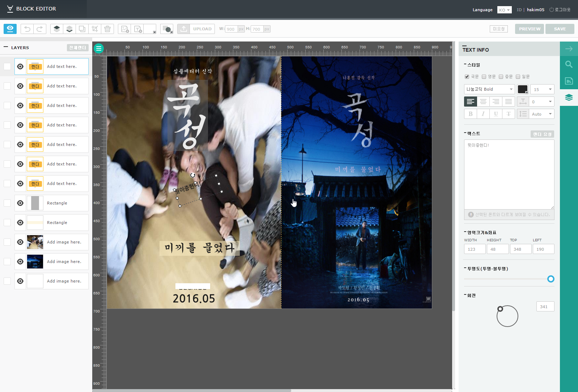Click the add text box icon
Image resolution: width=578 pixels, height=392 pixels.
[138, 29]
